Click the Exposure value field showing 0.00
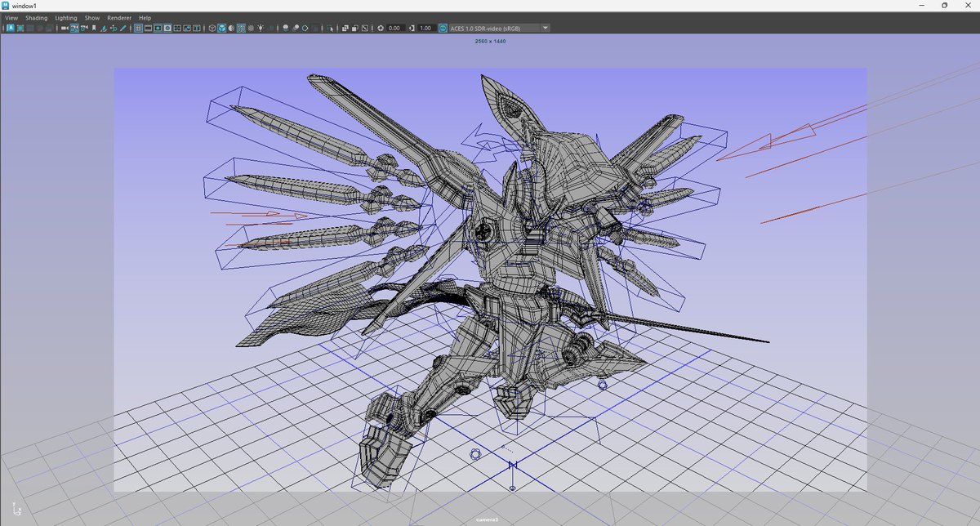This screenshot has height=526, width=980. coord(395,28)
